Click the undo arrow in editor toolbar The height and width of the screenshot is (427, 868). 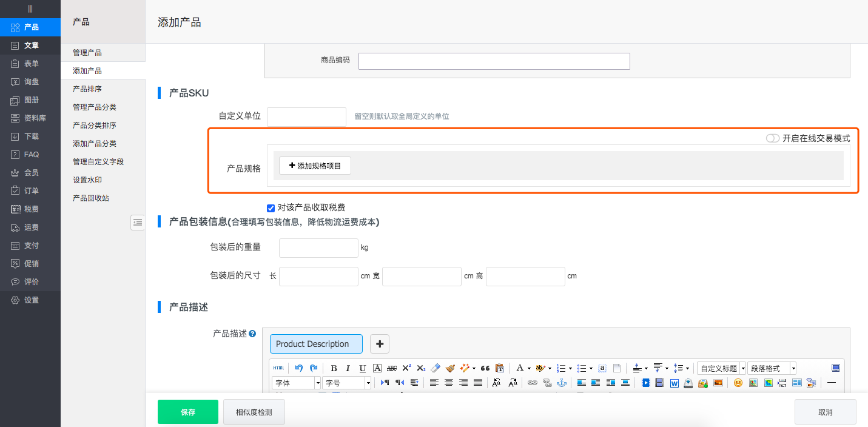(298, 368)
